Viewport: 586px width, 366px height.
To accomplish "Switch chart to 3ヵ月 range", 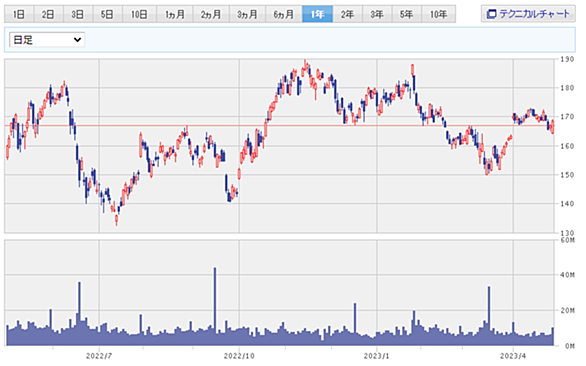I will 247,14.
